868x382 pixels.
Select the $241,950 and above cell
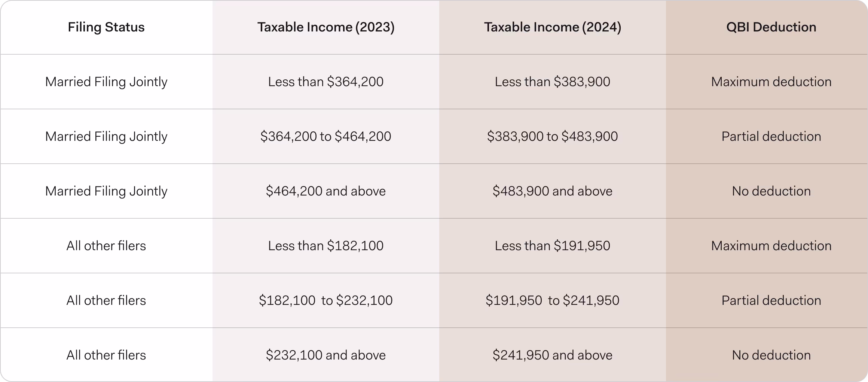553,355
